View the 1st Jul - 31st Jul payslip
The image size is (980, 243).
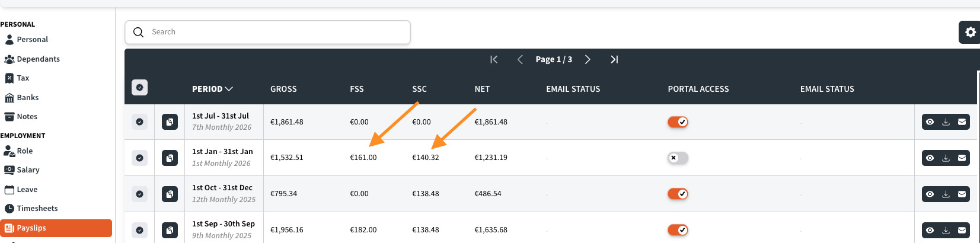(930, 122)
